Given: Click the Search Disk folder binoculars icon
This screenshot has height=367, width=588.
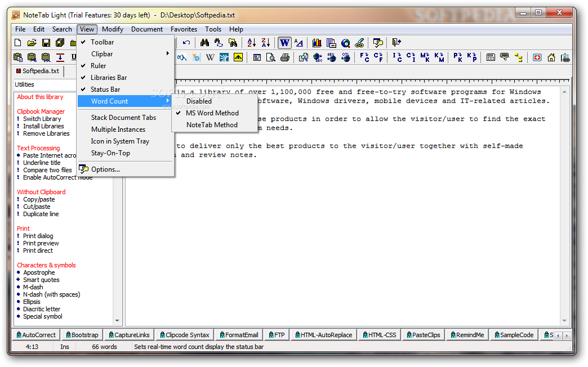Looking at the screenshot, I should pyautogui.click(x=233, y=43).
